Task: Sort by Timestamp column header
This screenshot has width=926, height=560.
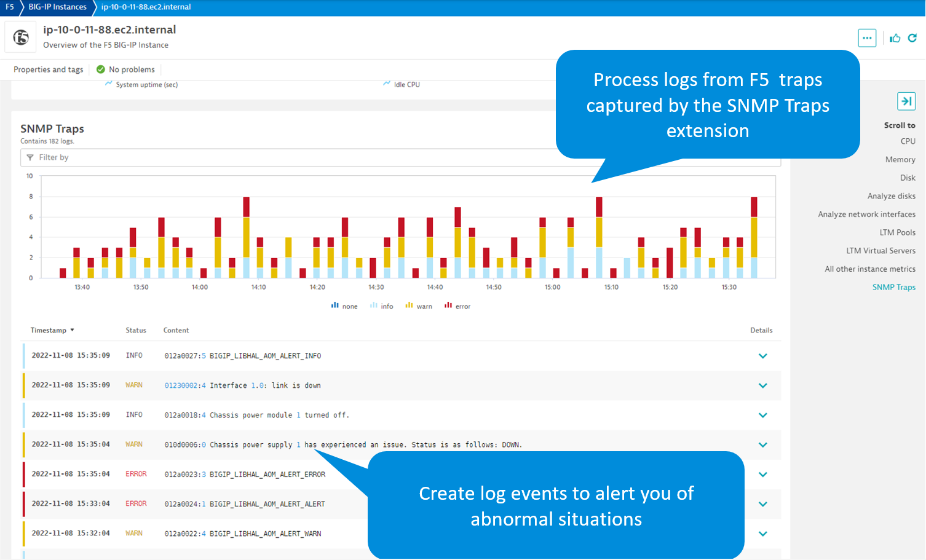Action: coord(52,330)
